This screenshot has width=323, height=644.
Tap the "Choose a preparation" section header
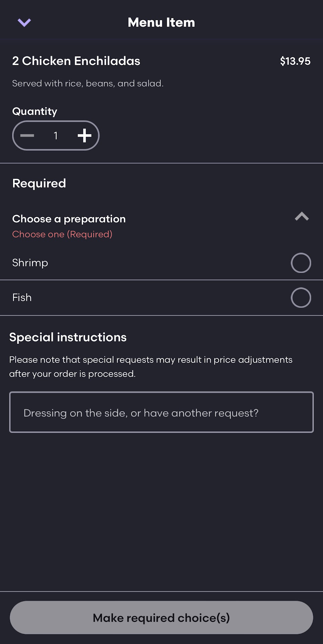click(x=69, y=219)
